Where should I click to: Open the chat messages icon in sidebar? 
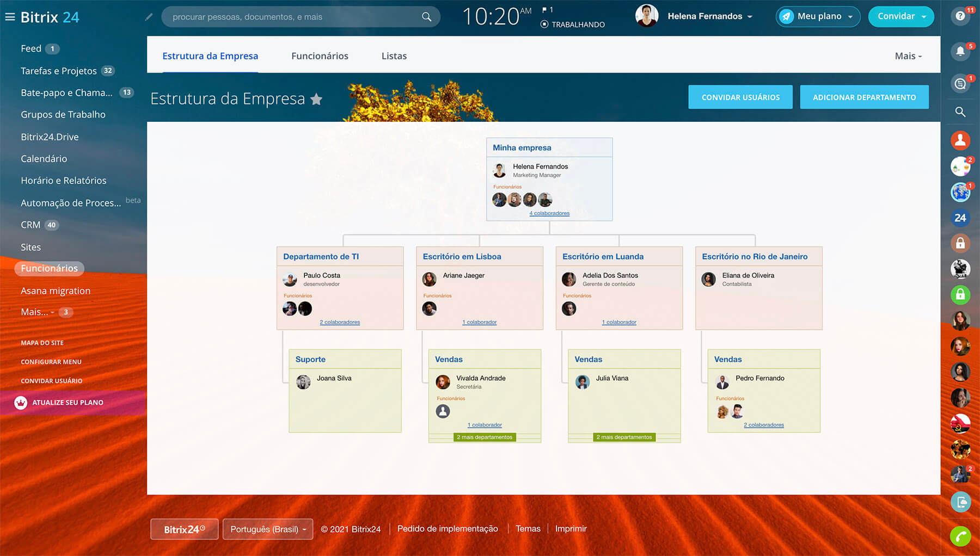click(960, 84)
